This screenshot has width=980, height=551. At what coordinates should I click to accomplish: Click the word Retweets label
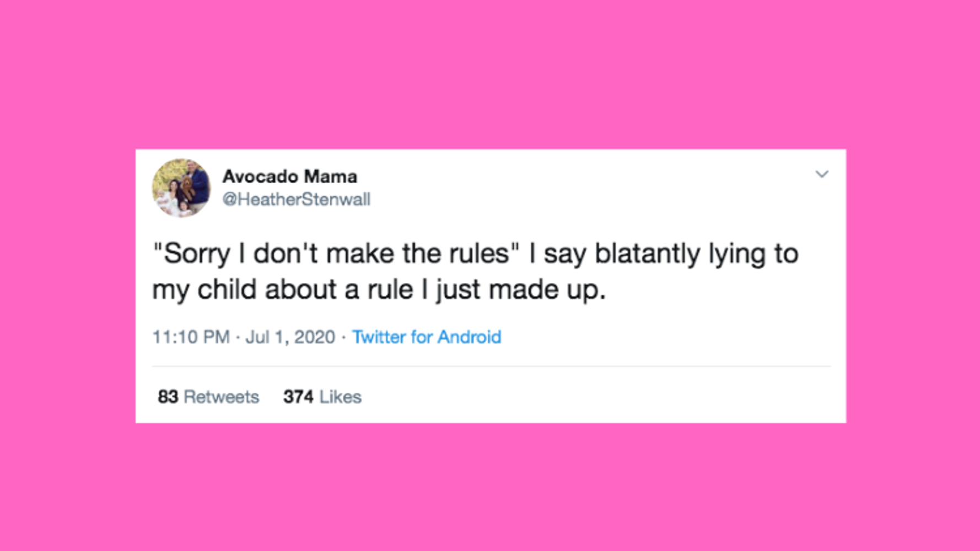point(221,397)
